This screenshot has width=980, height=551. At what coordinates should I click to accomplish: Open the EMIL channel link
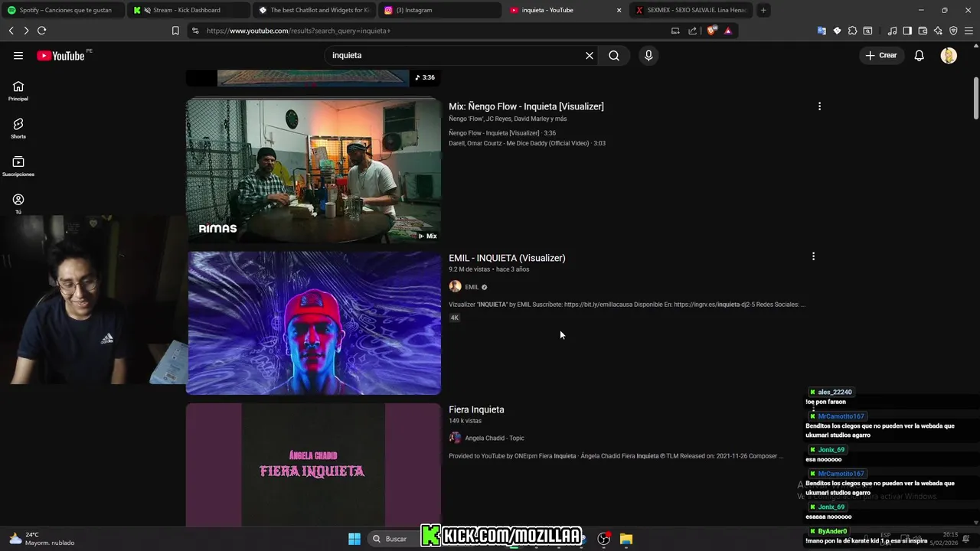(472, 287)
